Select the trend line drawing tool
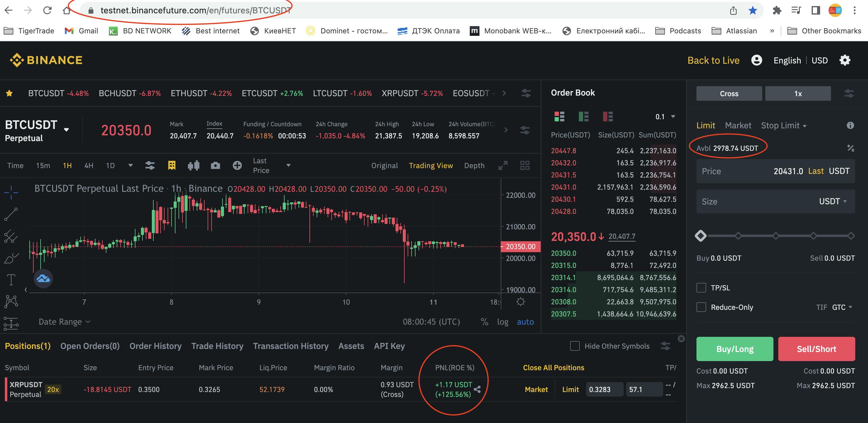The height and width of the screenshot is (423, 868). [x=11, y=214]
